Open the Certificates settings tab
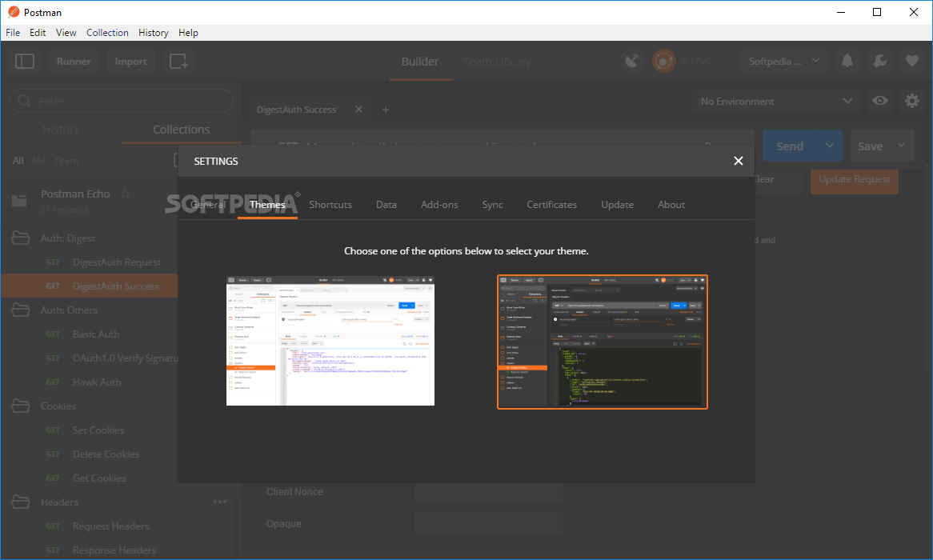 coord(551,204)
